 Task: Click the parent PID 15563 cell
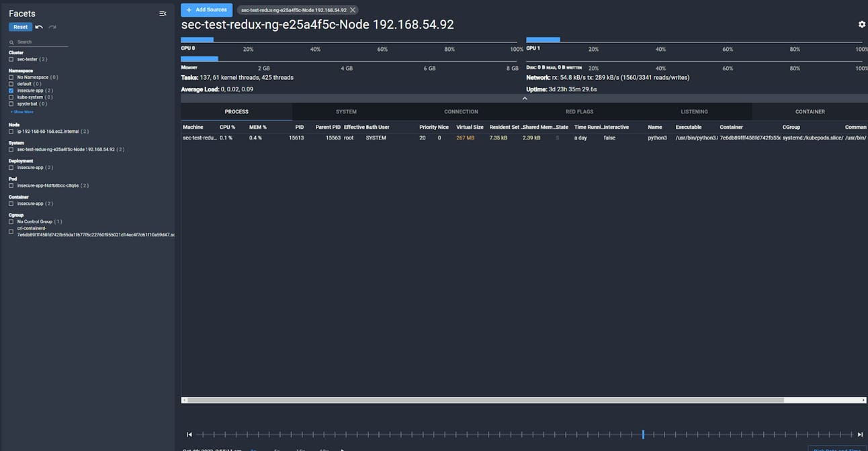tap(333, 138)
